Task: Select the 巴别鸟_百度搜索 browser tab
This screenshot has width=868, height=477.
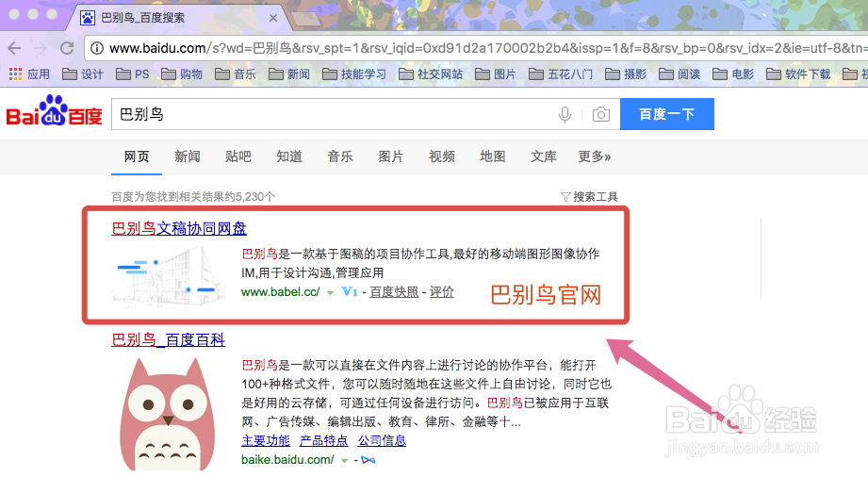Action: 177,18
